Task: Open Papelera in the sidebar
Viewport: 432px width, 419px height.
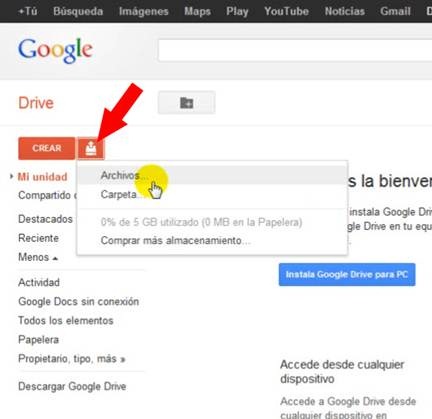Action: pyautogui.click(x=38, y=339)
